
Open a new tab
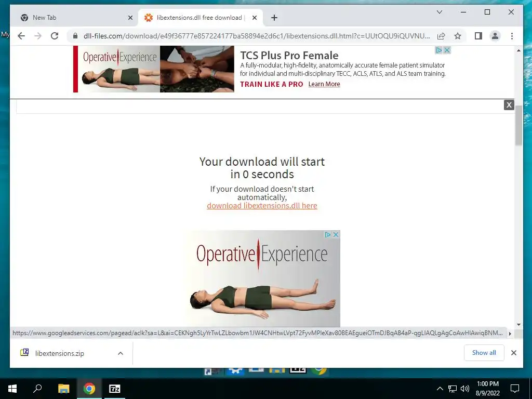click(x=274, y=18)
